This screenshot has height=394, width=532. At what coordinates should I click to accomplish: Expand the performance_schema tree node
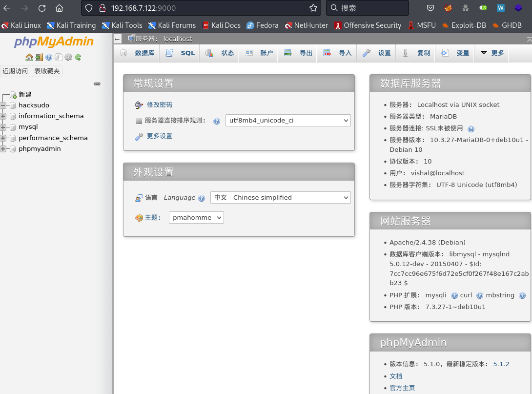tap(3, 138)
